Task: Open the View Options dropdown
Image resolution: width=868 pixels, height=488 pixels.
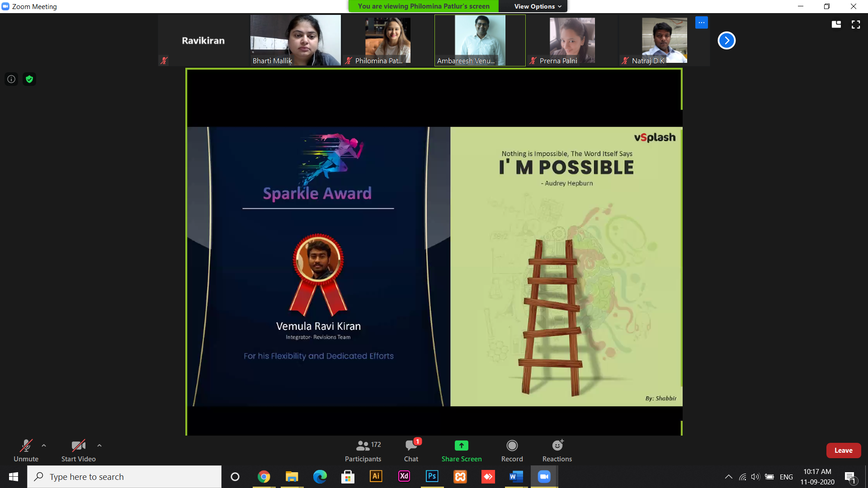Action: tap(537, 6)
